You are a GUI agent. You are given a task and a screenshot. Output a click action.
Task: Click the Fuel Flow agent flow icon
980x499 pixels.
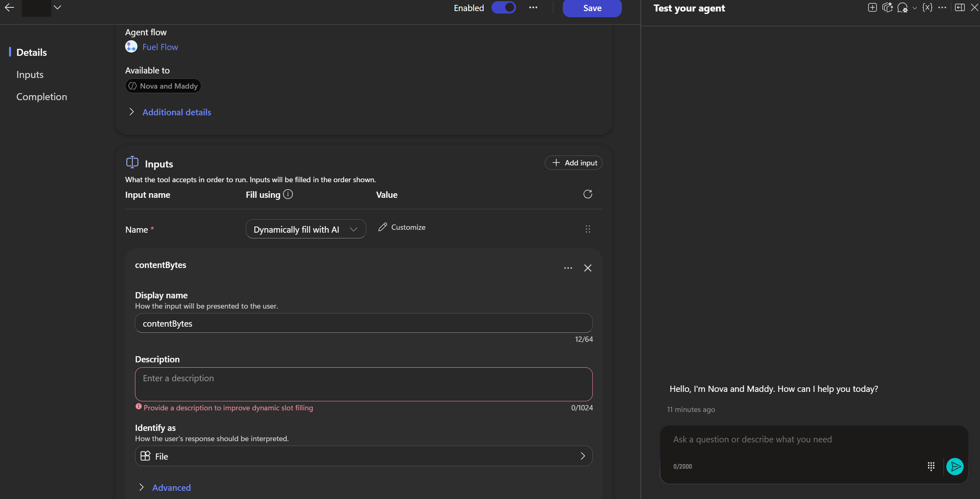[x=131, y=47]
